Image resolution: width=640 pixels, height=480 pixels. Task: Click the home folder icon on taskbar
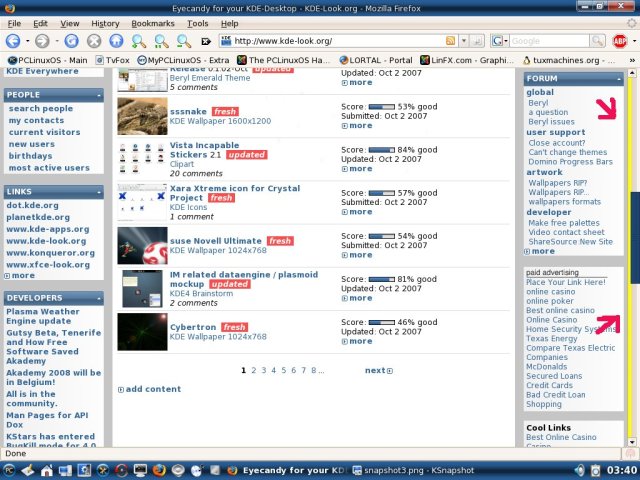tap(47, 470)
